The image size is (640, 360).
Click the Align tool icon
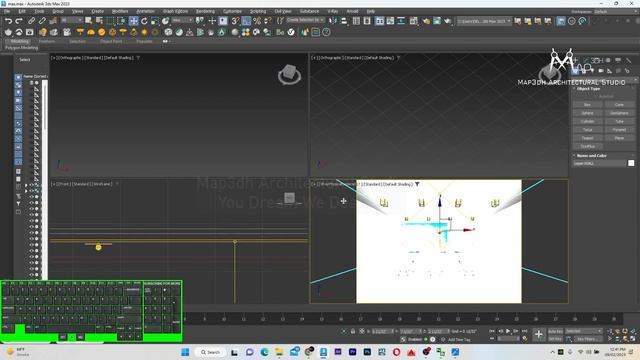344,21
